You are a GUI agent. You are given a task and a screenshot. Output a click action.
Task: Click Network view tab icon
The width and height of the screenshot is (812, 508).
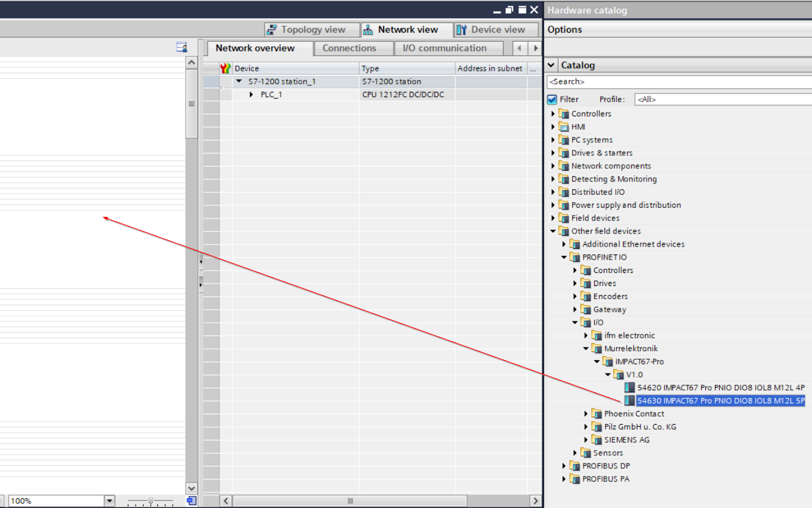[x=368, y=30]
